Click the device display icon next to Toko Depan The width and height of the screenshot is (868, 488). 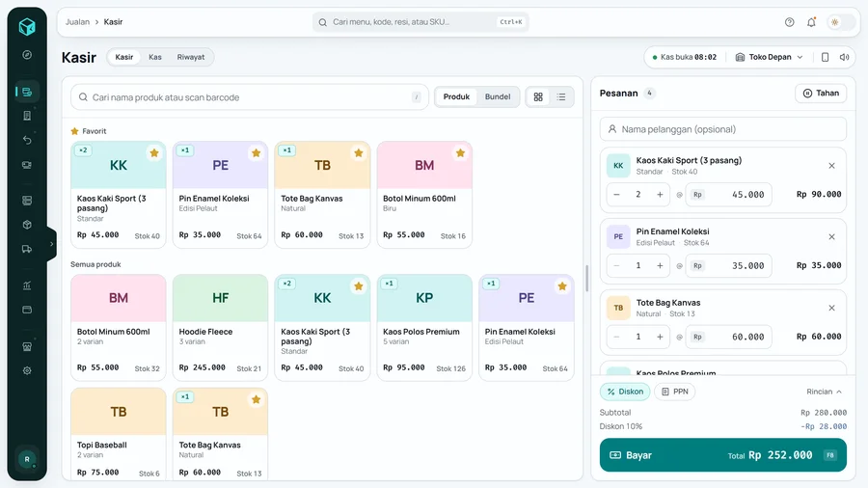click(x=825, y=57)
